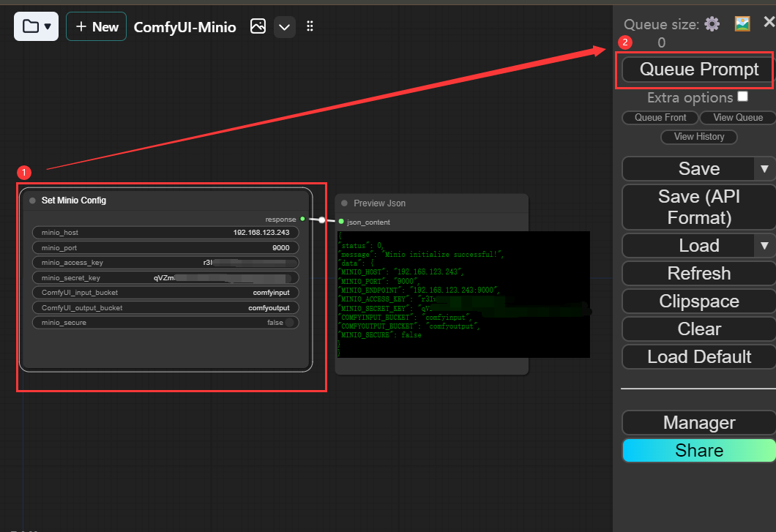The height and width of the screenshot is (532, 776).
Task: Edit the ComfyUI_input_bucket field
Action: (165, 293)
